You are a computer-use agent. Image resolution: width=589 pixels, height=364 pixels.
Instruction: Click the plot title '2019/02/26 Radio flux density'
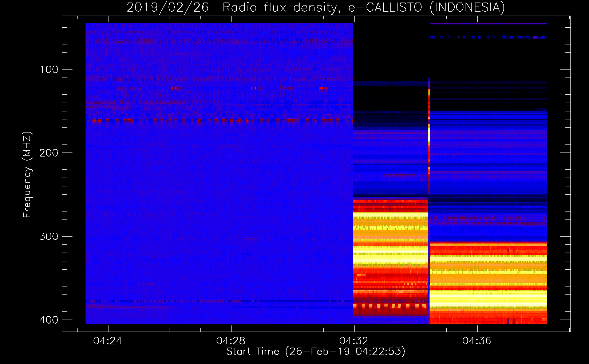(x=233, y=7)
